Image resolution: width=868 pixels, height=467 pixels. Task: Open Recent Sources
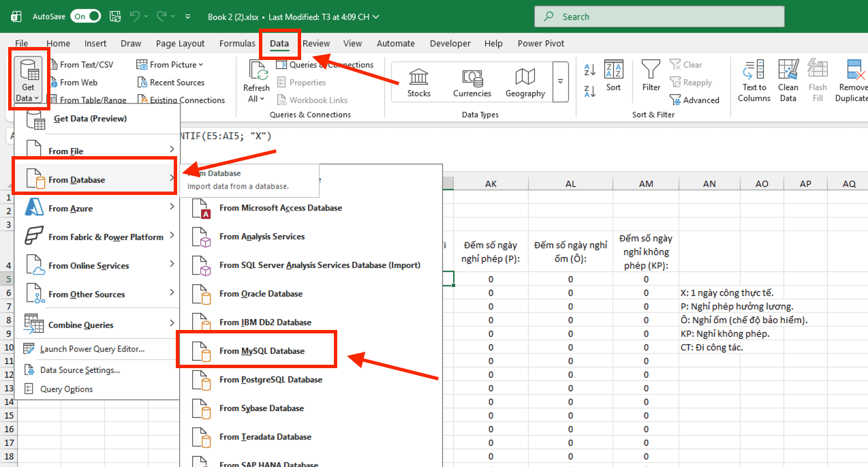click(171, 82)
